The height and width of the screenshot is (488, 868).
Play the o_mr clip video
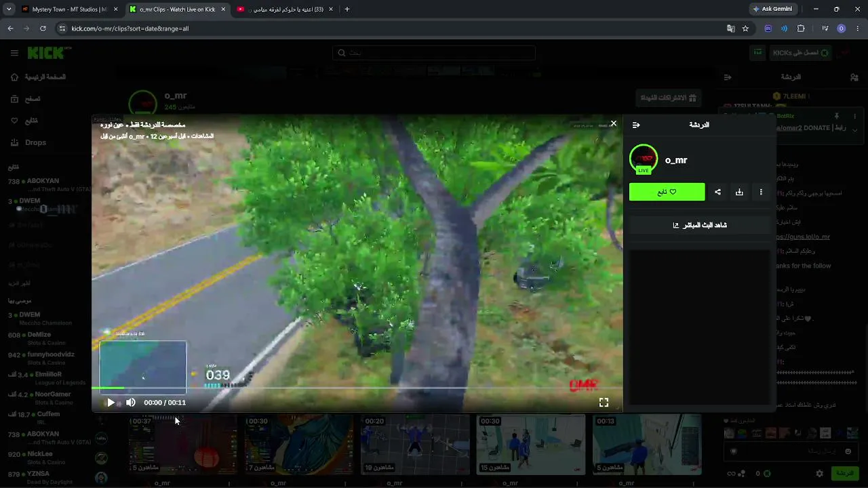[x=111, y=403]
